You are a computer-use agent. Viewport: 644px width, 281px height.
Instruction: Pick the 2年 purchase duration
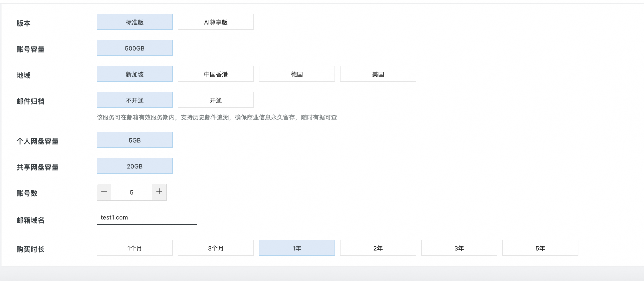coord(378,248)
